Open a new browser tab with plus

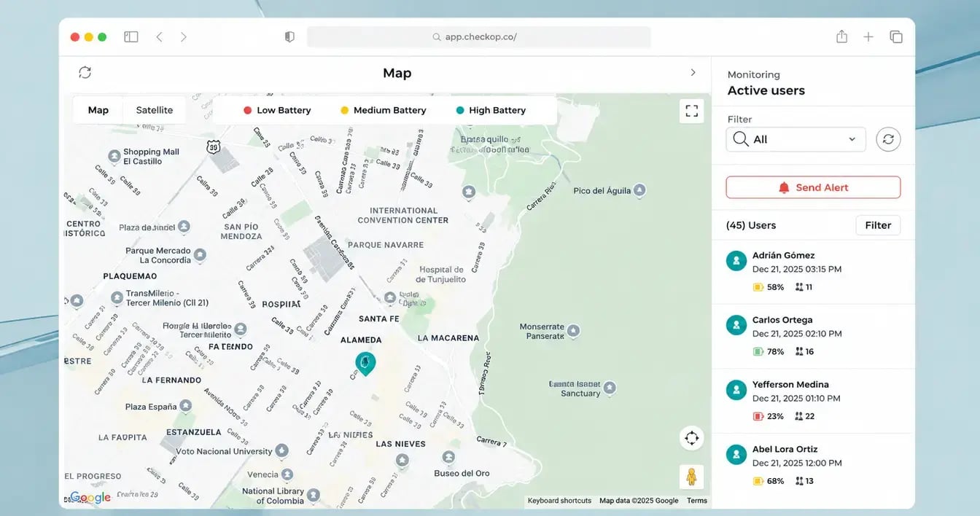point(868,36)
